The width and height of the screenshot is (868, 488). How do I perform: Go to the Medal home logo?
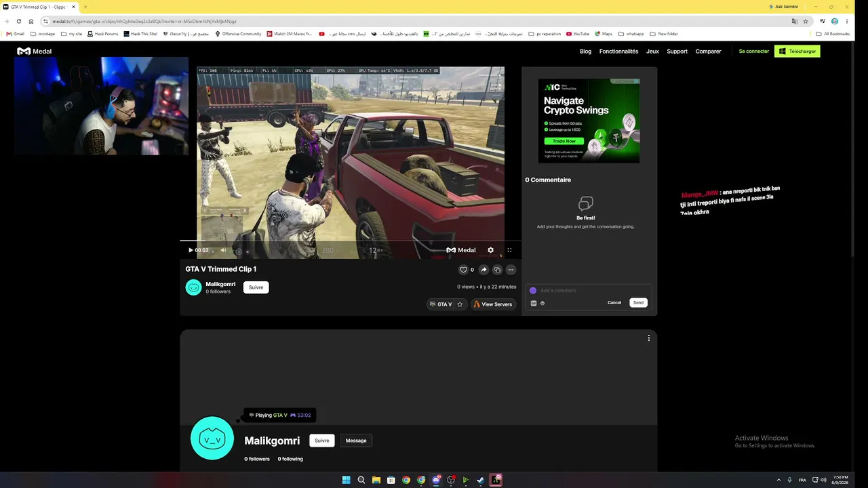point(34,52)
